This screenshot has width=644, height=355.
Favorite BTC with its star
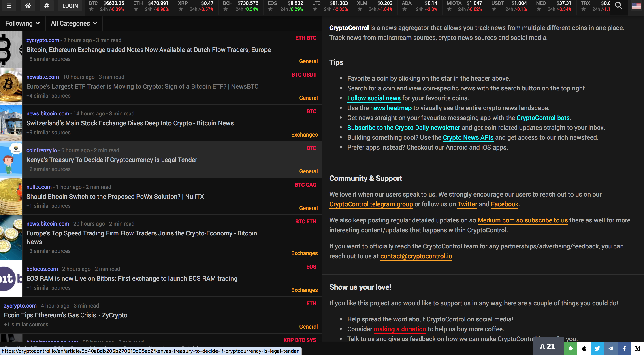coord(91,9)
